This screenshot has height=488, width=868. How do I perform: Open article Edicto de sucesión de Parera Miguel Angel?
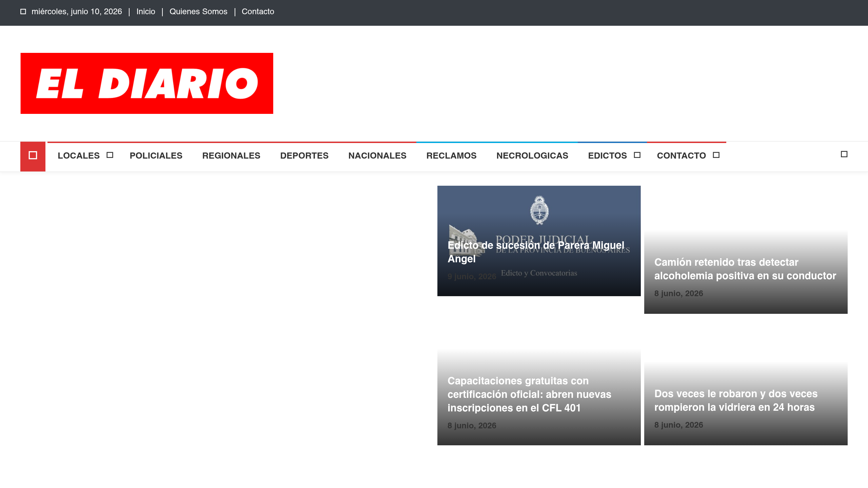click(536, 252)
